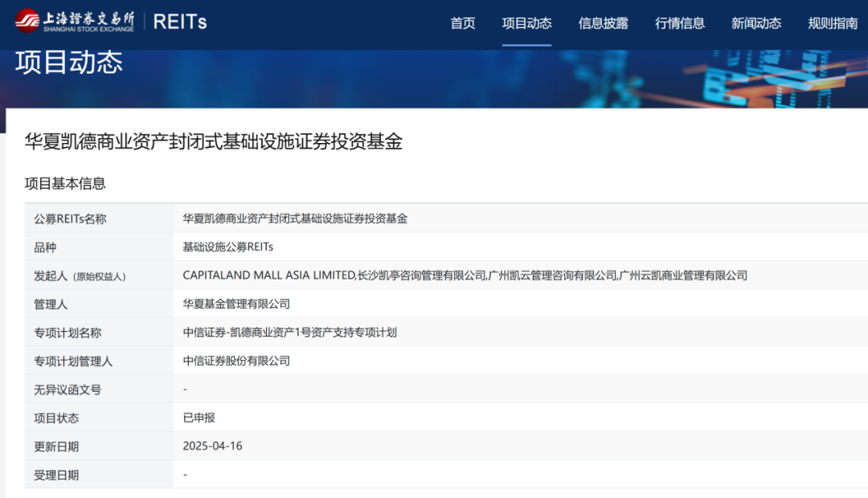Click the 基础设施公募REITs value under 品种
The image size is (868, 498).
(x=228, y=247)
